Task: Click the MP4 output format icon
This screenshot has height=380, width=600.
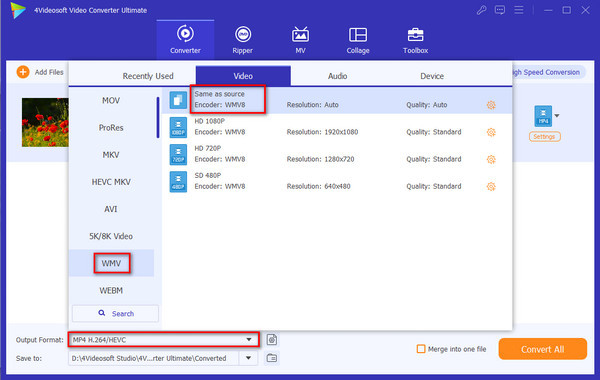Action: pos(543,116)
